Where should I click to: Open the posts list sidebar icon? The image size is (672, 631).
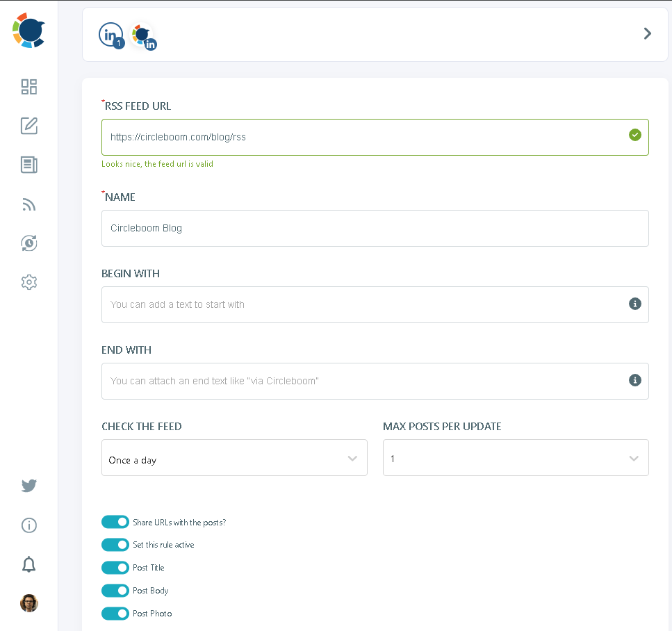coord(28,165)
